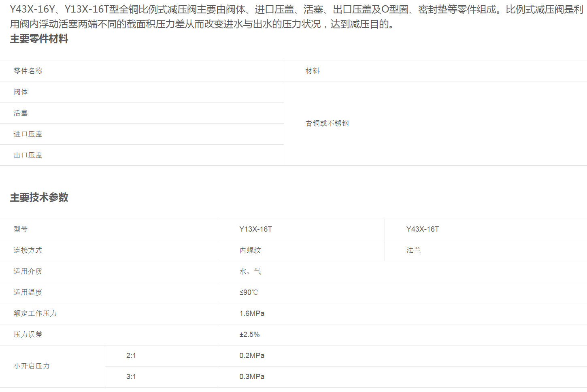This screenshot has width=587, height=392.
Task: Click the 进口压盖 table cell
Action: tap(28, 134)
